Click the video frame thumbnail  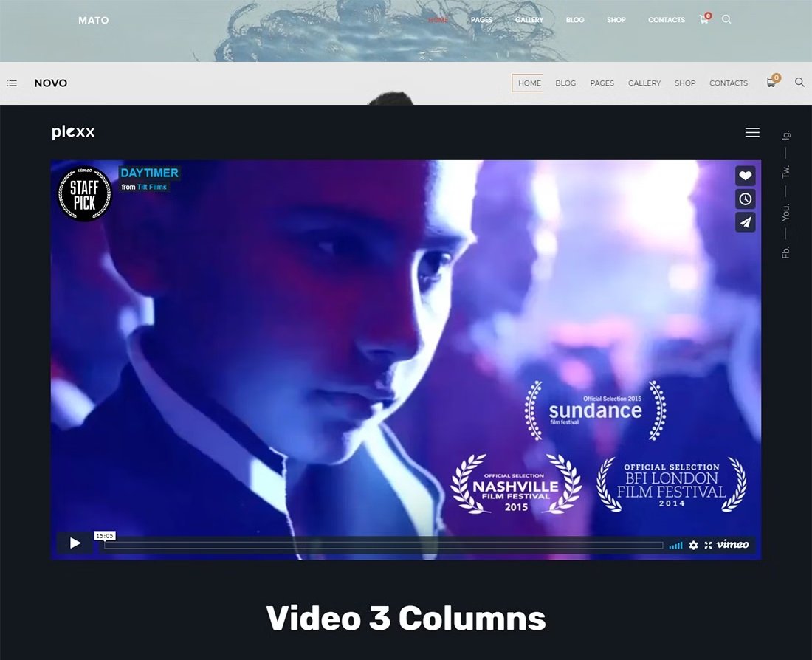tap(406, 360)
